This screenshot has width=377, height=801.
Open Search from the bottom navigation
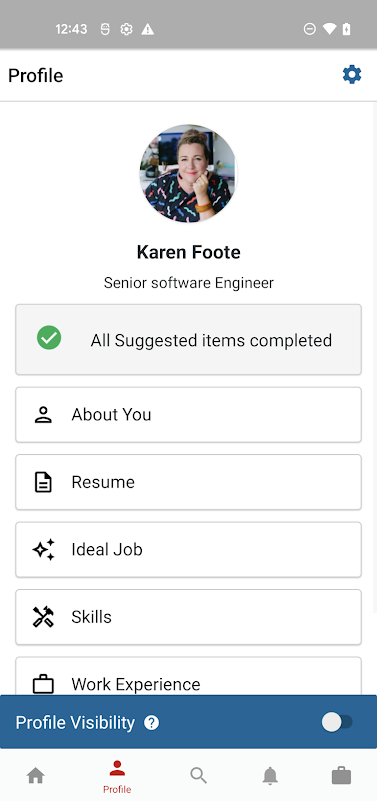point(198,775)
